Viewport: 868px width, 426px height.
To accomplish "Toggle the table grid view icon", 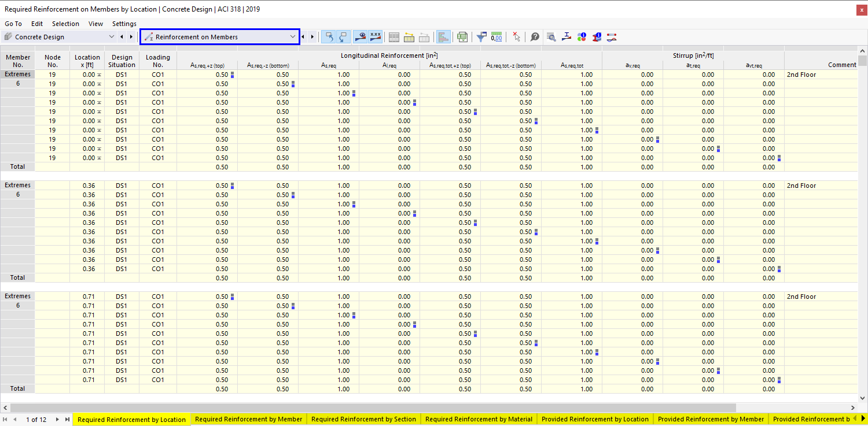I will 393,36.
